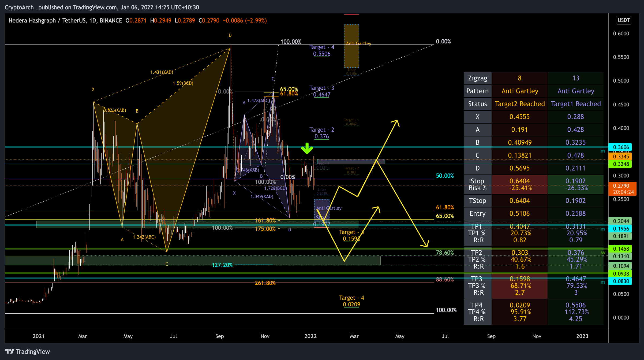Image resolution: width=644 pixels, height=360 pixels.
Task: Click the 161.80% extension label
Action: pos(265,221)
